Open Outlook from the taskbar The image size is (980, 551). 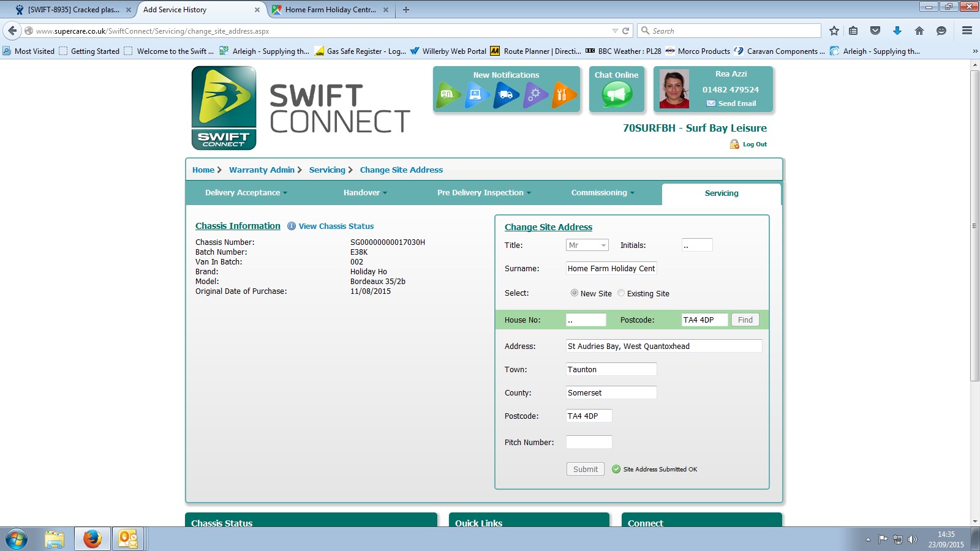click(128, 539)
